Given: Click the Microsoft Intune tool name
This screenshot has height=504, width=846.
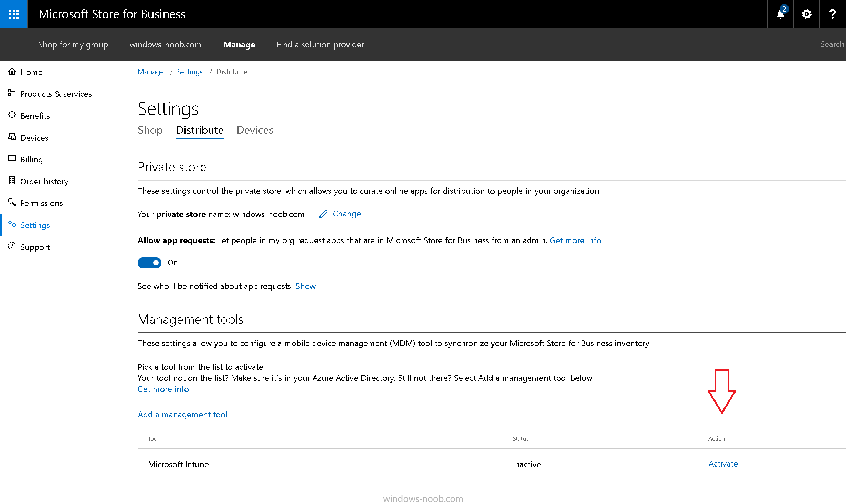Looking at the screenshot, I should (178, 464).
